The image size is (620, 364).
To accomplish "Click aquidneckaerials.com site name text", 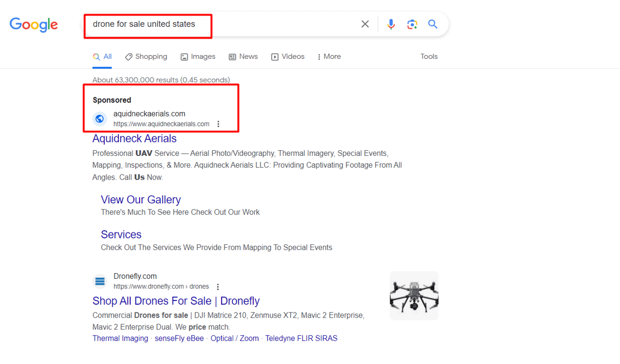I will pos(149,114).
